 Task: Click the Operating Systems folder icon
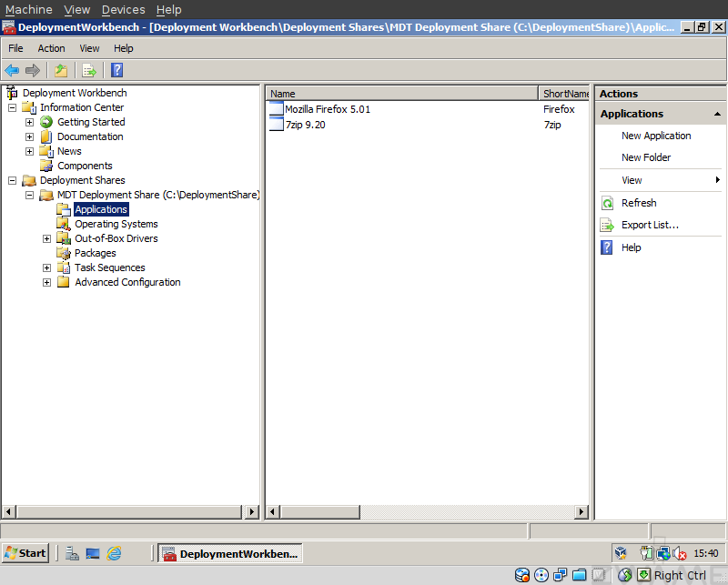pos(64,224)
